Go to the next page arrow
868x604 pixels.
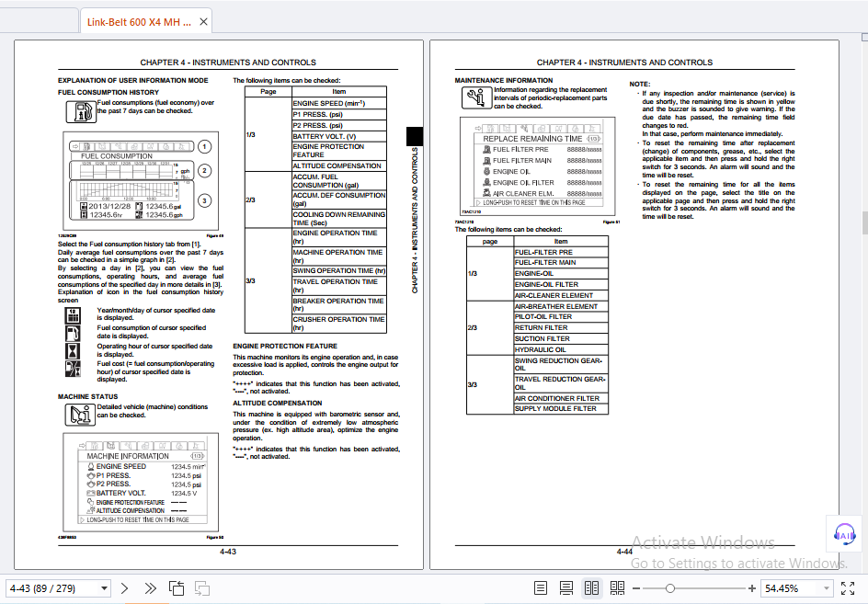pos(124,588)
